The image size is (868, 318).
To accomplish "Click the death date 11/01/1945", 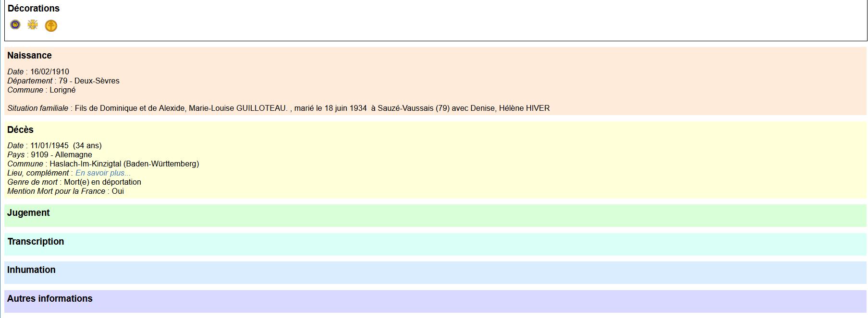I will click(x=49, y=146).
